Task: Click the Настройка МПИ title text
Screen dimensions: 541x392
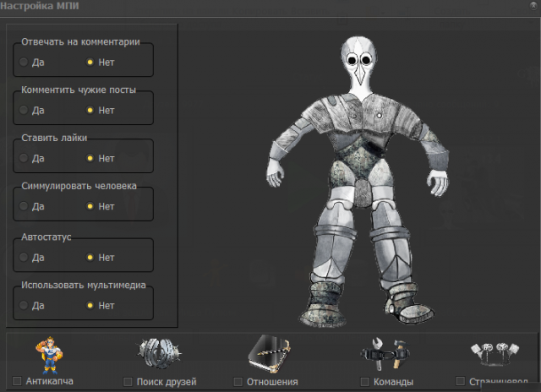Action: [40, 6]
